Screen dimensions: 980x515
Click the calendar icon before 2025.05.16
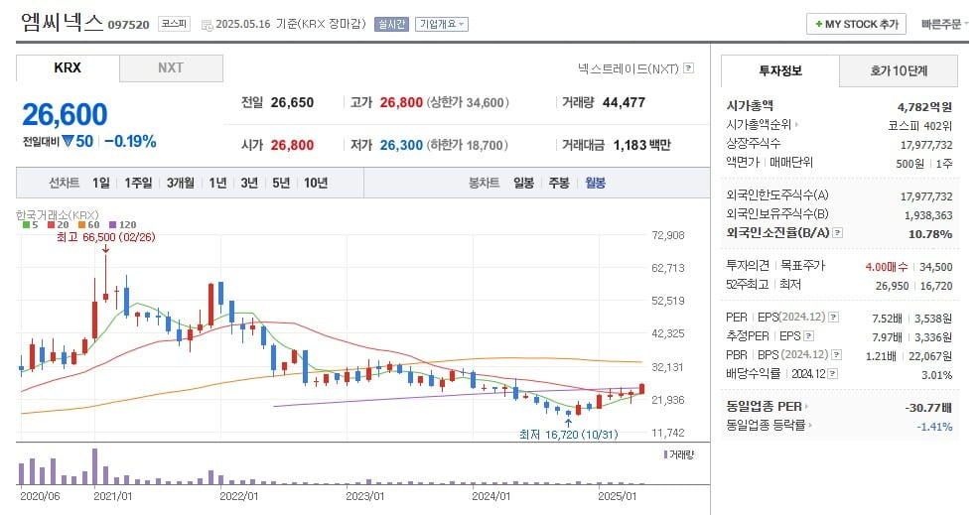click(x=207, y=25)
